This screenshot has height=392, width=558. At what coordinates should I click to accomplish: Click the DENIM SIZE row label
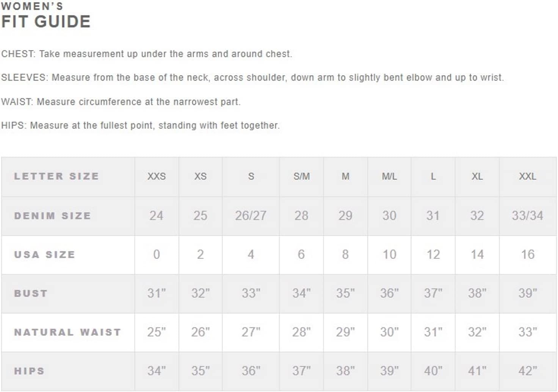click(x=52, y=216)
